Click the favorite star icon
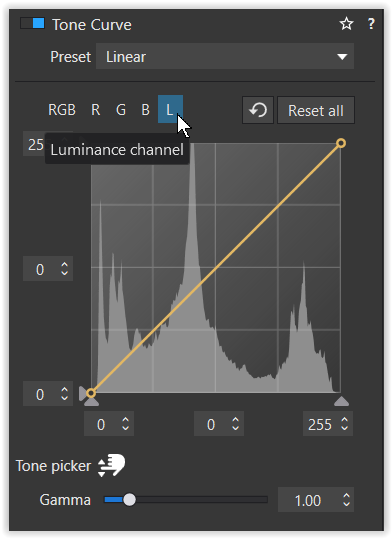Viewport: 392px width, 539px height. tap(346, 24)
